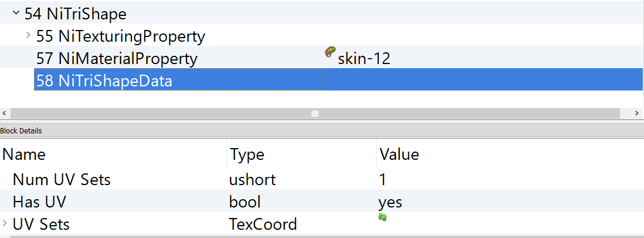The width and height of the screenshot is (644, 238).
Task: Expand the 55 NiTexturingProperty node
Action: click(28, 36)
